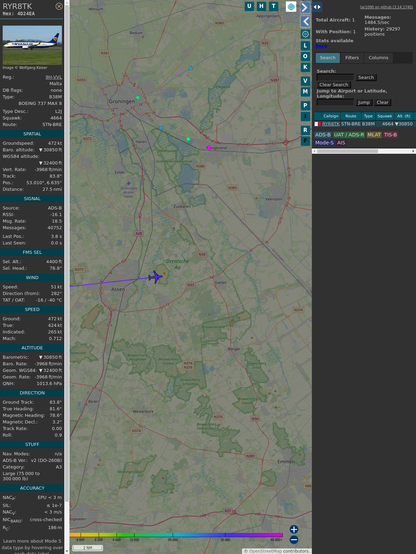Open the Ryanair aircraft photo thumbnail
Screen dimensions: 416x554
click(32, 45)
